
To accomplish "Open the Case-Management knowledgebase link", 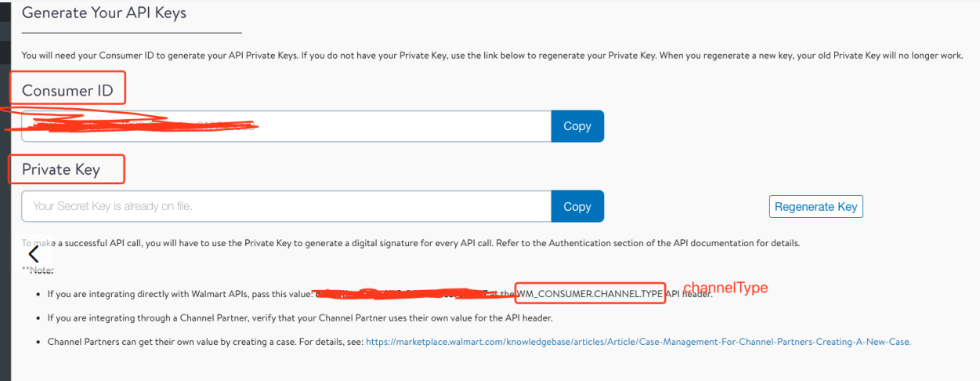I will (x=638, y=342).
